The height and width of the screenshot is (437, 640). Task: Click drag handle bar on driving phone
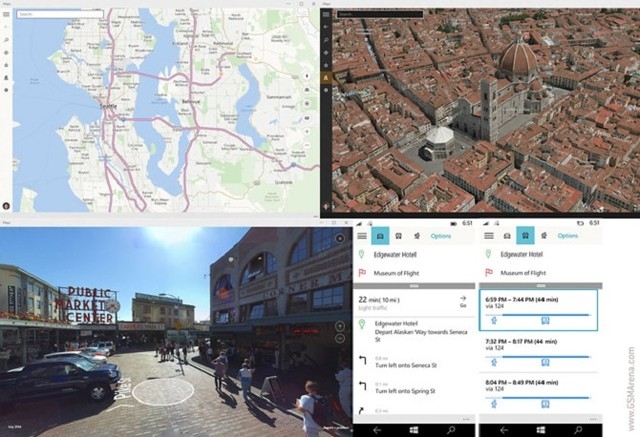point(414,286)
